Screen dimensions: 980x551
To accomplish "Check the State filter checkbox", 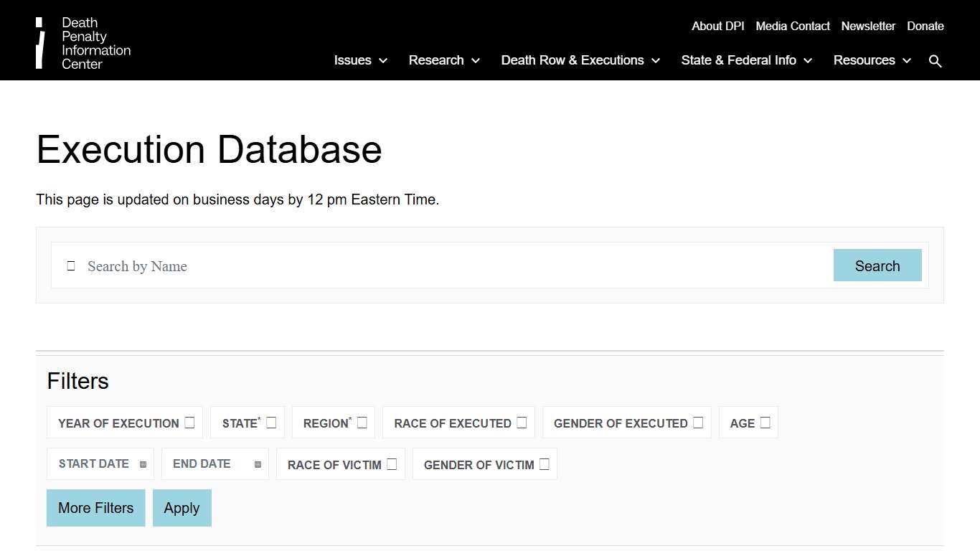I will [271, 423].
